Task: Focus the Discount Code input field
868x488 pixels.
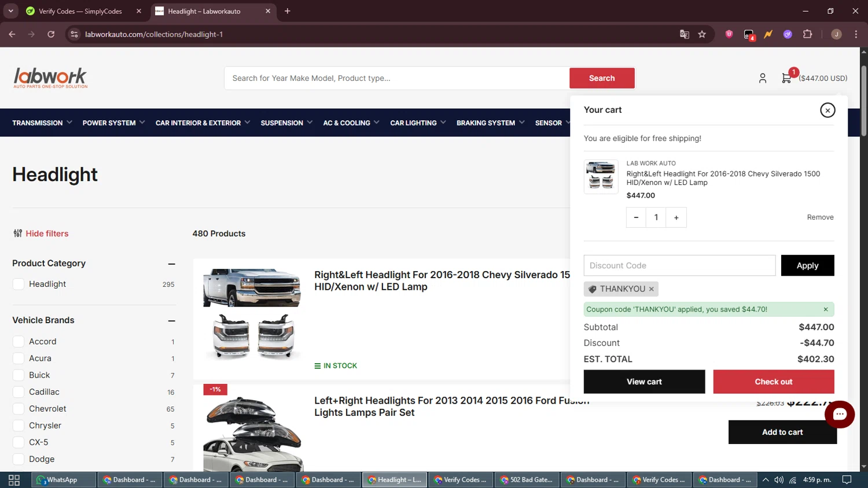Action: (679, 265)
